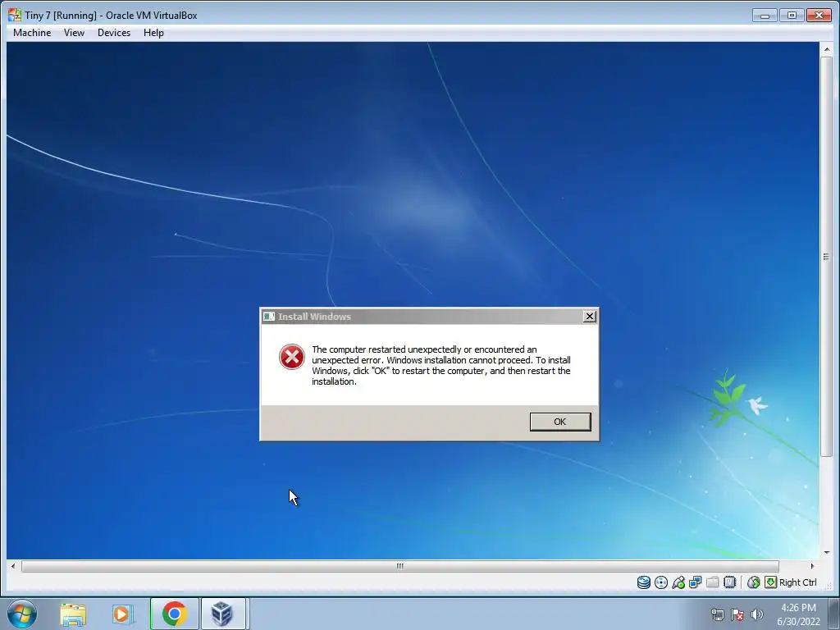Image resolution: width=840 pixels, height=630 pixels.
Task: Click the virtualization CPU chip status icon
Action: (x=729, y=582)
